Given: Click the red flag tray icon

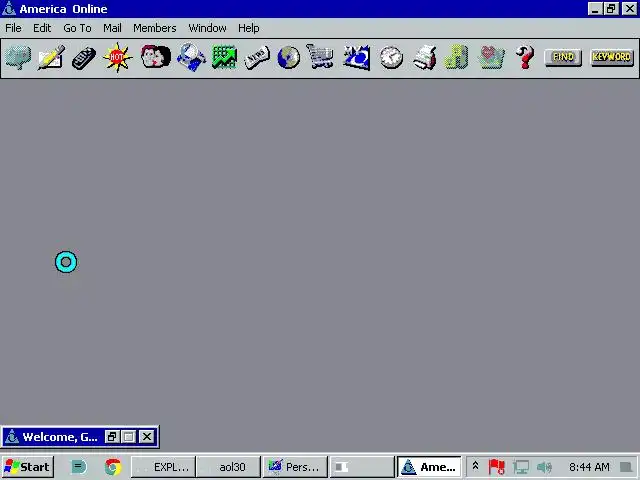Looking at the screenshot, I should point(497,467).
